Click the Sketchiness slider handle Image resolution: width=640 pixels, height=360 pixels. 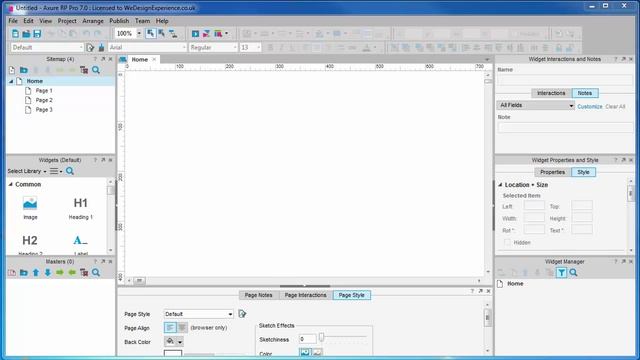pos(322,337)
